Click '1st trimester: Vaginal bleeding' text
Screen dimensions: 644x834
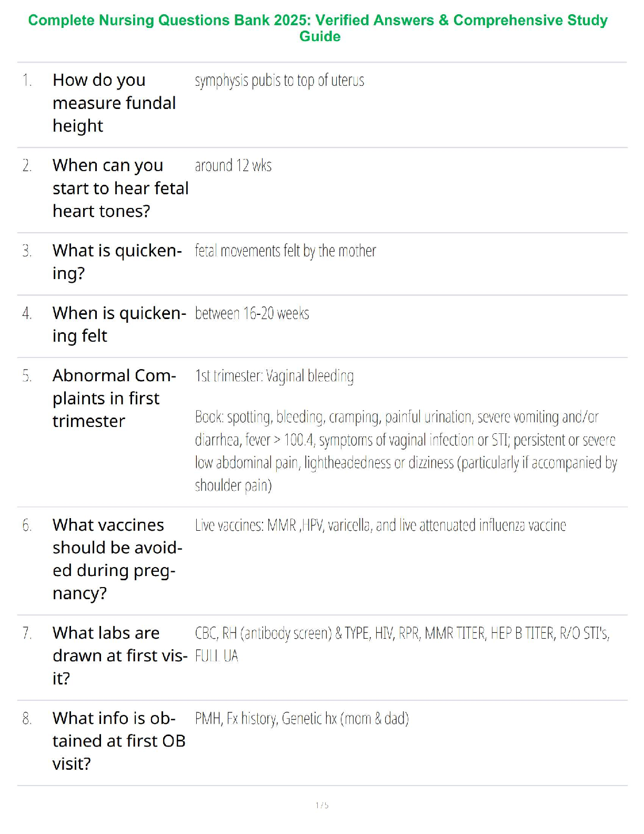pyautogui.click(x=274, y=376)
